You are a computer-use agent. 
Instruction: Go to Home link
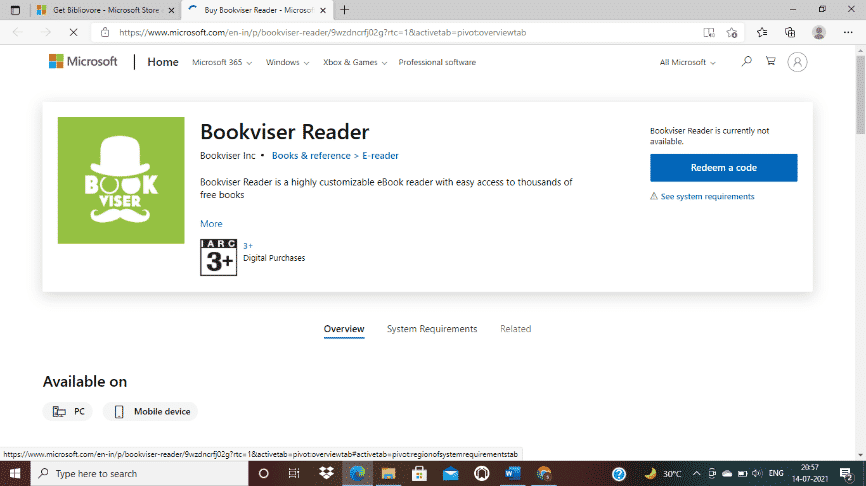coord(163,62)
